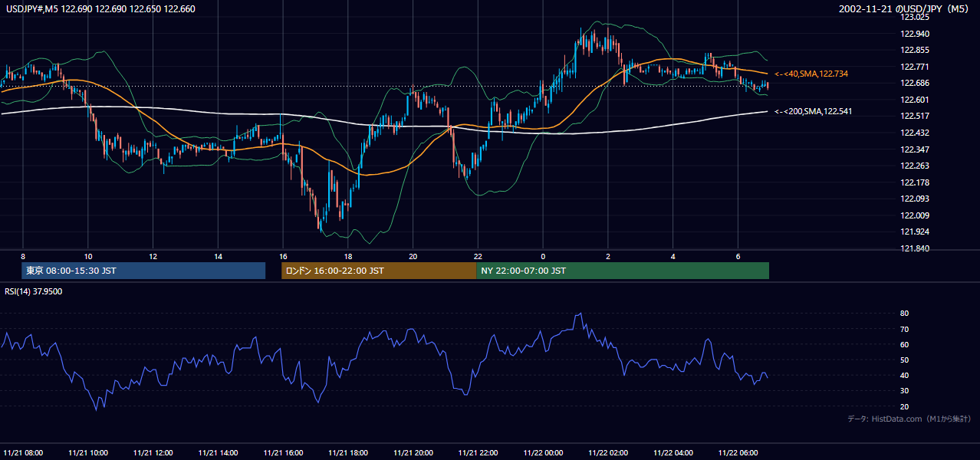The image size is (980, 460).
Task: Click the London 16:00-22:00 JST session bar
Action: [379, 271]
